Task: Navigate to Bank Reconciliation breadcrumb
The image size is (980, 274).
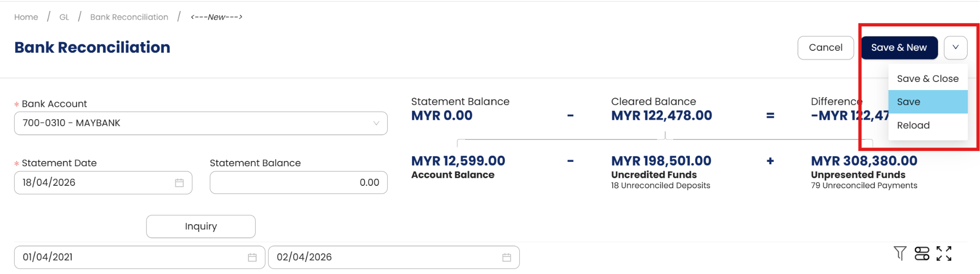Action: (x=129, y=17)
